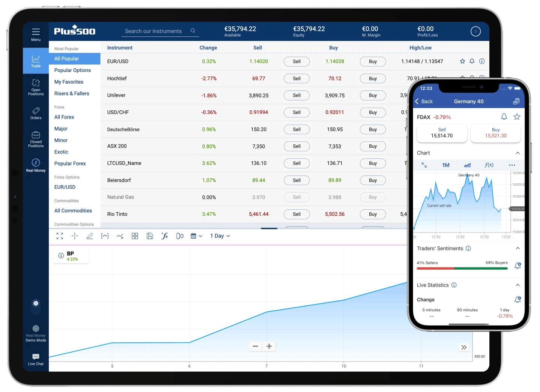Open the calendar date range dropdown
Image resolution: width=540 pixels, height=392 pixels.
[x=196, y=236]
